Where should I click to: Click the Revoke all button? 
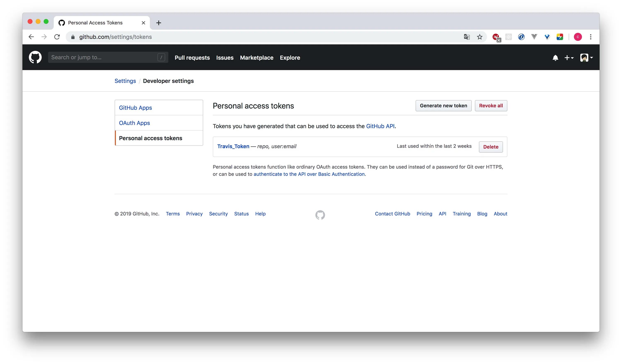click(491, 105)
